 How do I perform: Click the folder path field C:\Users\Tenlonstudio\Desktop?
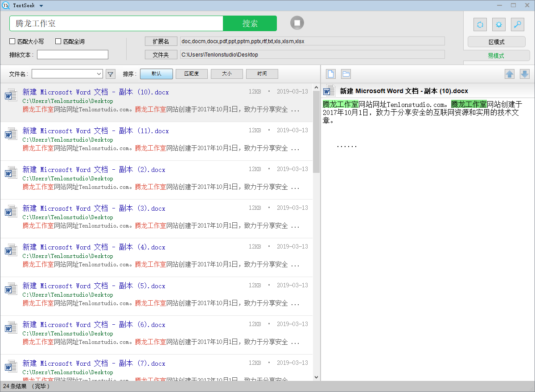312,55
